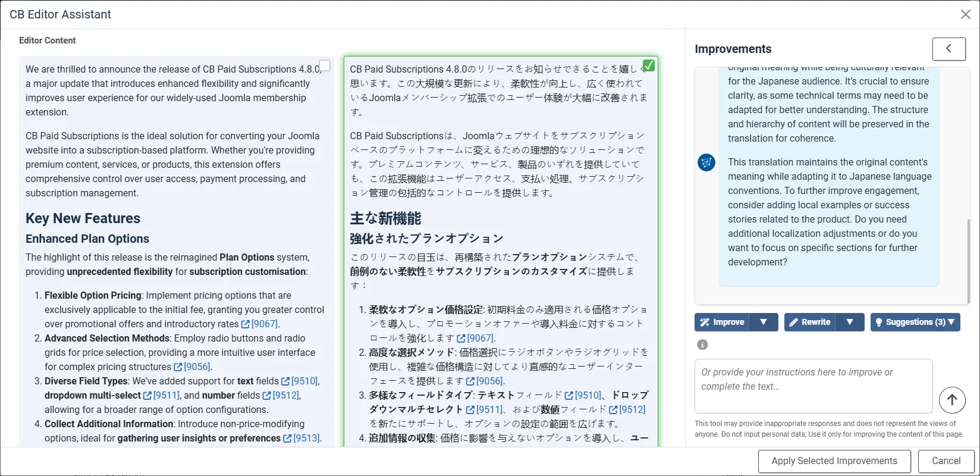
Task: Click the '主な新機能' heading
Action: pos(385,218)
